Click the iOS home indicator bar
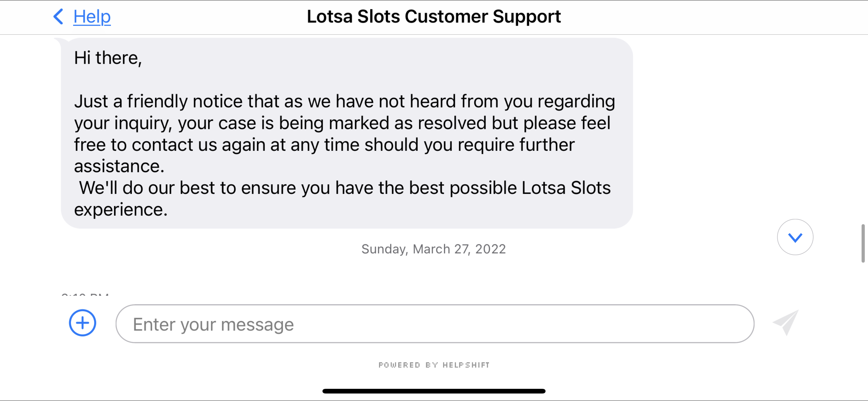Screen dimensions: 868x401 tap(434, 391)
